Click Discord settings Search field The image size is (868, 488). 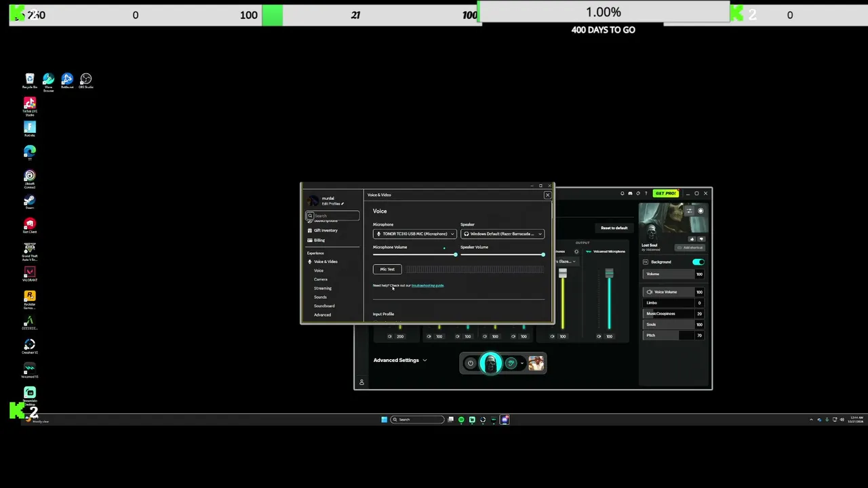333,216
